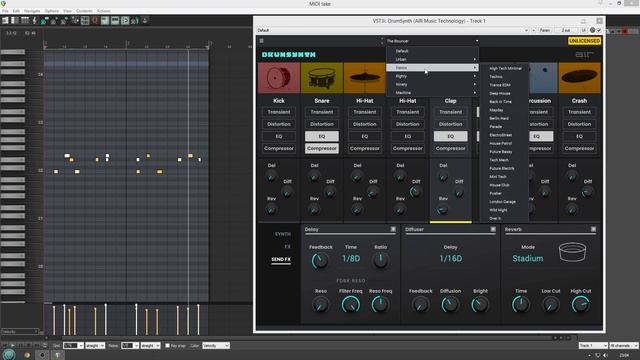Viewport: 640px width, 360px height.
Task: Open the browser icon in the taskbar
Action: [x=27, y=355]
